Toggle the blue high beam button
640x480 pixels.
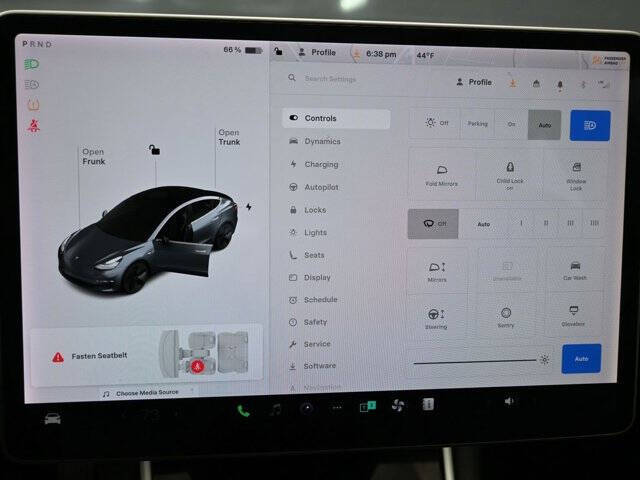click(590, 125)
